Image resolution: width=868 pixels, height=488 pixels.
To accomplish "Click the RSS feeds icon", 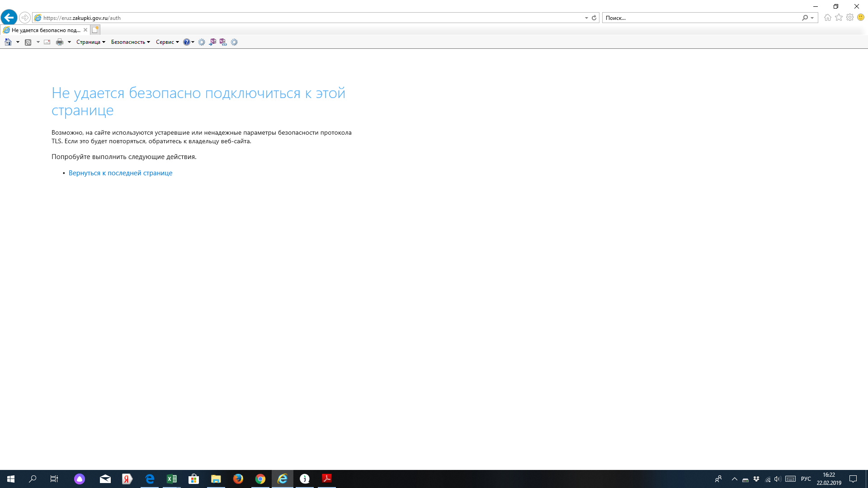I will tap(28, 42).
